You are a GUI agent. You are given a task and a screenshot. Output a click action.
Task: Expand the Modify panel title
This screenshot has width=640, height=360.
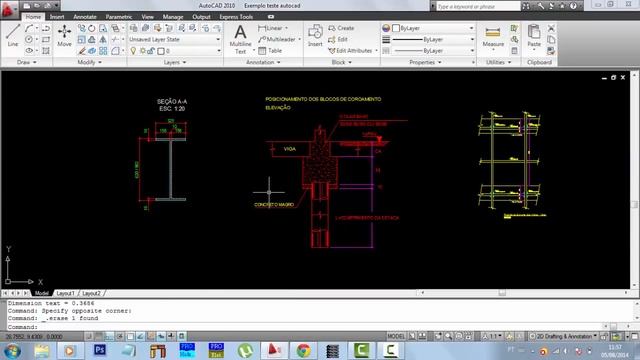(x=89, y=62)
